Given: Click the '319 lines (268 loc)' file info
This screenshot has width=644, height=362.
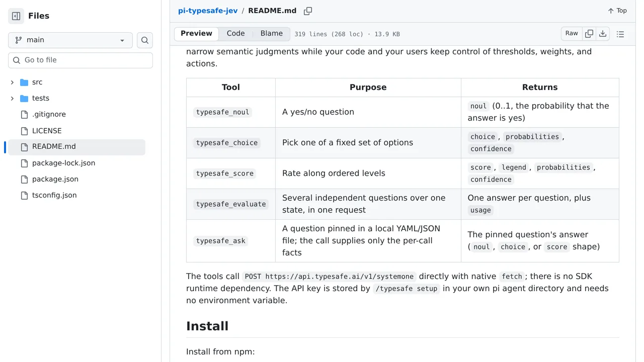Looking at the screenshot, I should coord(329,34).
